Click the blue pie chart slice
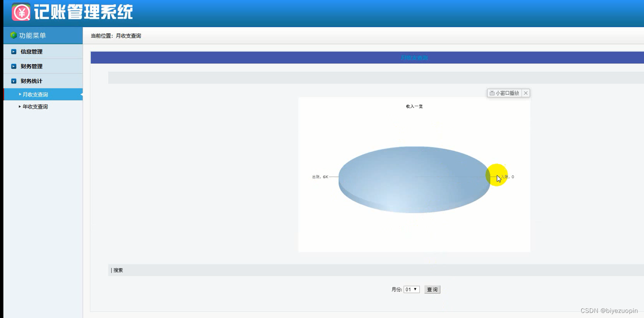This screenshot has width=644, height=318. click(414, 179)
